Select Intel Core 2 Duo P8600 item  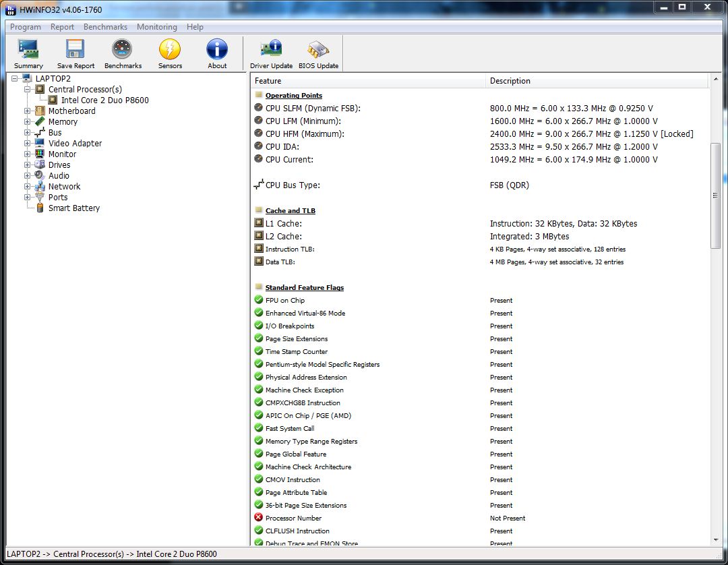click(104, 100)
